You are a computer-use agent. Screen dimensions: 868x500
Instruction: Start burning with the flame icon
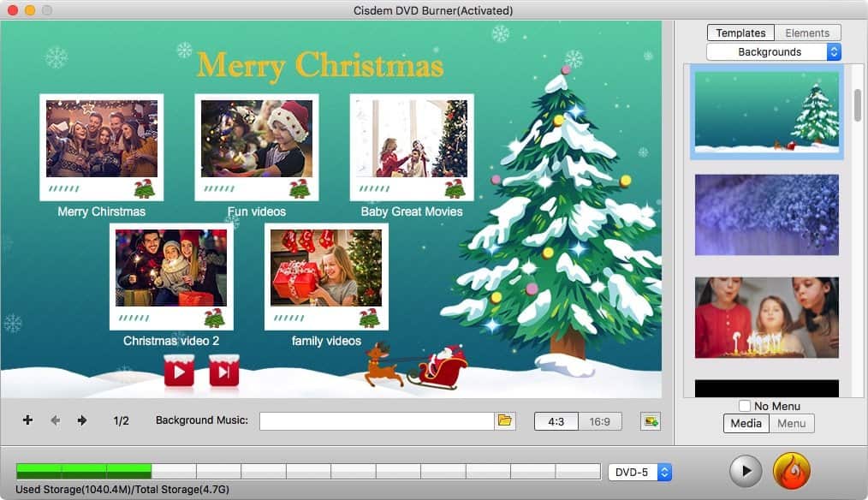click(x=791, y=471)
